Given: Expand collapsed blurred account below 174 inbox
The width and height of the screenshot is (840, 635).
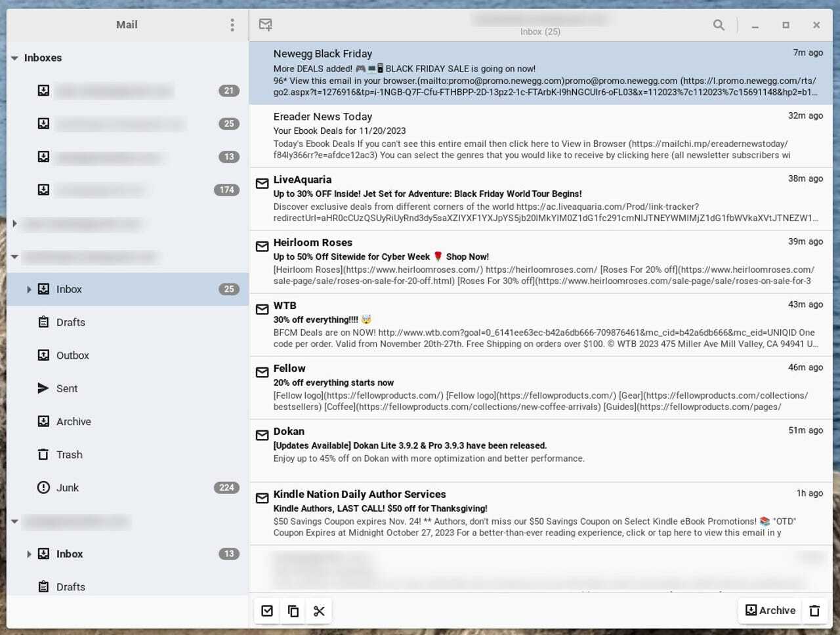Looking at the screenshot, I should coord(14,224).
